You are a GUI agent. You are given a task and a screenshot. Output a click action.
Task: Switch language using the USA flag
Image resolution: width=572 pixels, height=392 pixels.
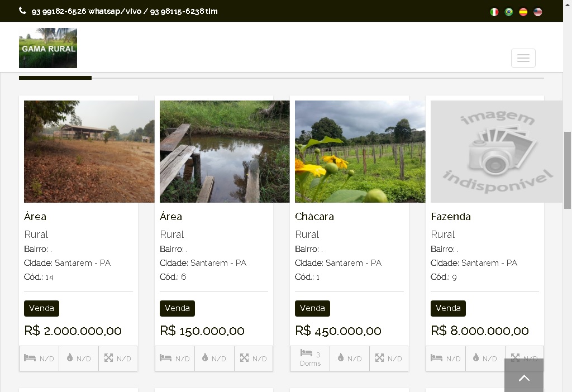click(x=538, y=12)
